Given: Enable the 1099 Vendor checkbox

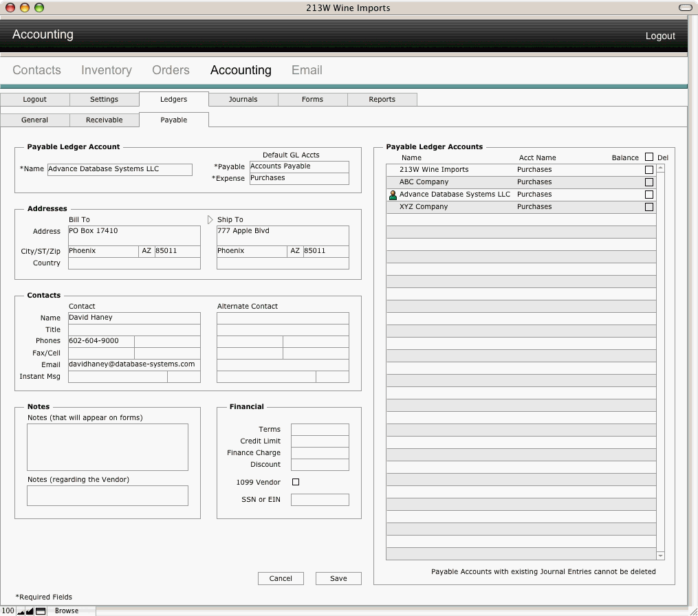Looking at the screenshot, I should 296,482.
